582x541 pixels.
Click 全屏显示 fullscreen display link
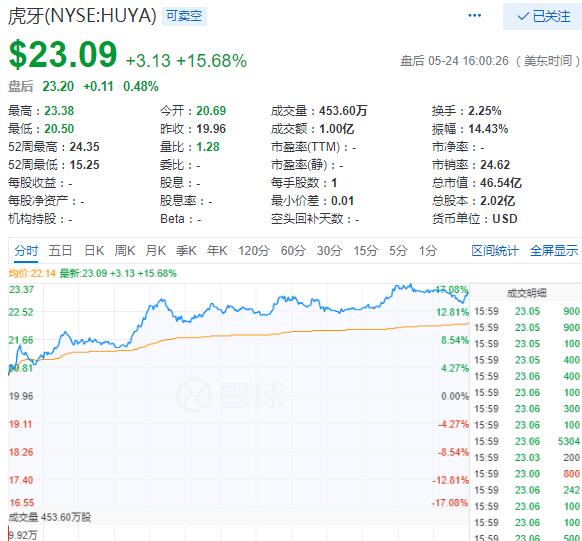pyautogui.click(x=554, y=251)
